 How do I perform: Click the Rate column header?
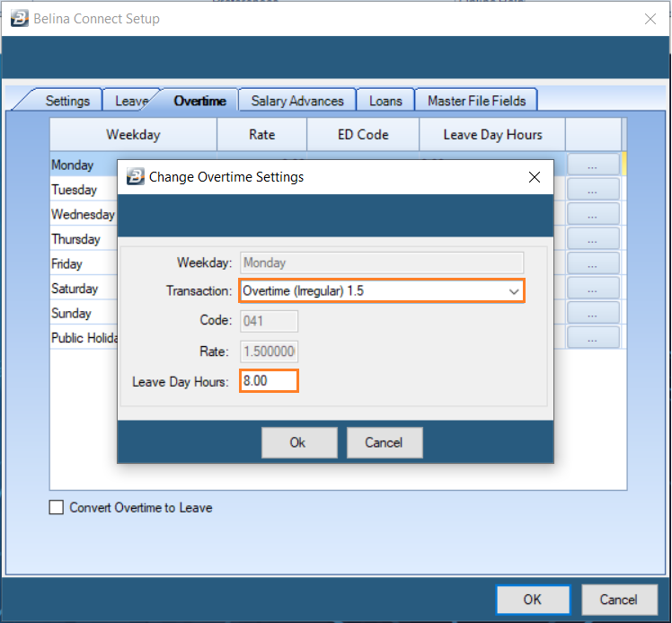coord(261,135)
